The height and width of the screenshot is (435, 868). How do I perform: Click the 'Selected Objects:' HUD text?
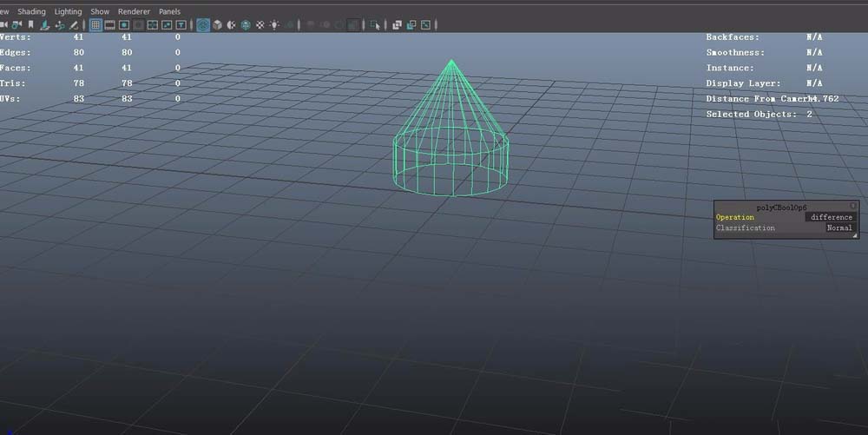(751, 114)
